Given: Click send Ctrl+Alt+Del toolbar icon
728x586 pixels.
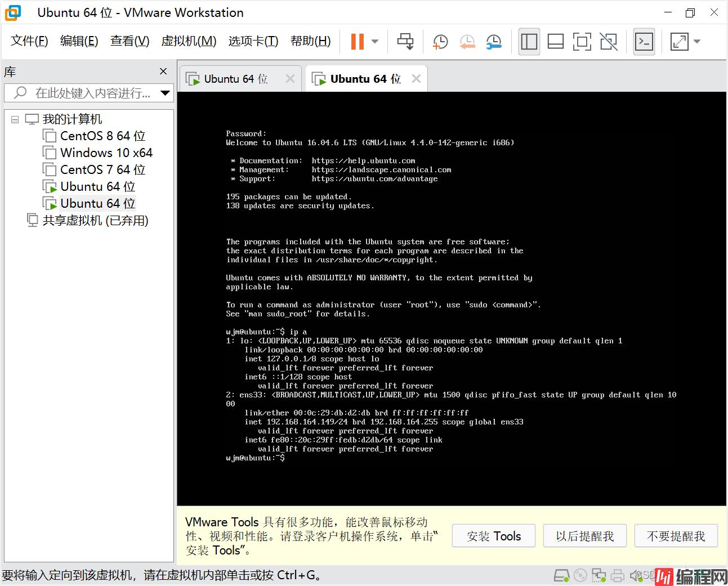Looking at the screenshot, I should point(405,42).
